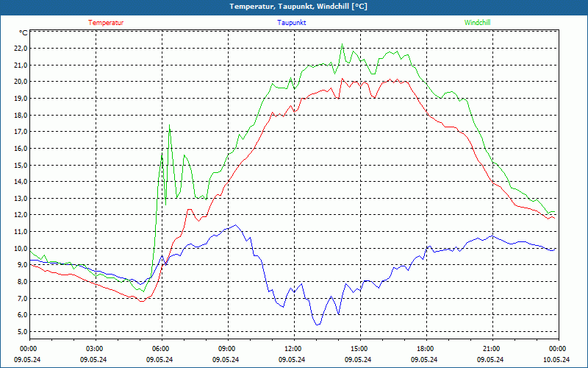Select the 10,0 y-axis label
The width and height of the screenshot is (588, 368).
pos(20,248)
